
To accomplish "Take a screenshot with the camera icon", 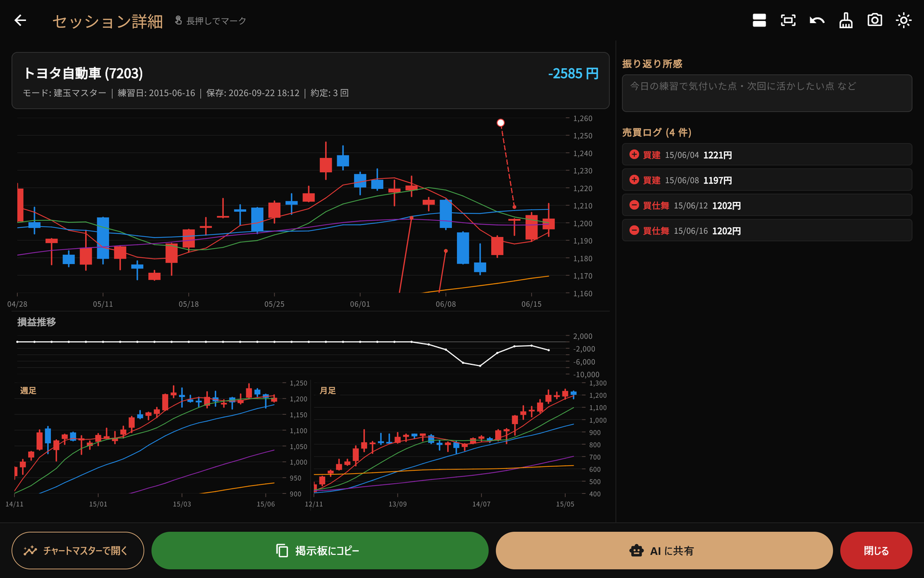I will 874,20.
